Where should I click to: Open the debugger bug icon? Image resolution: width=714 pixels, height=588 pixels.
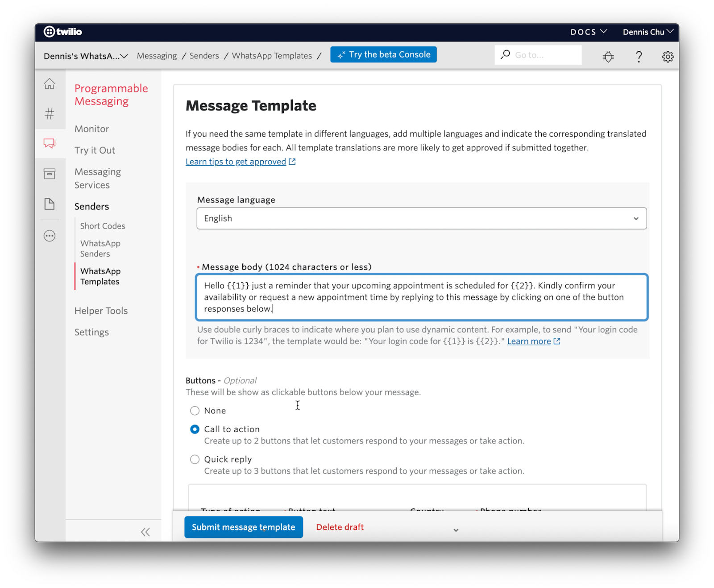click(x=608, y=57)
